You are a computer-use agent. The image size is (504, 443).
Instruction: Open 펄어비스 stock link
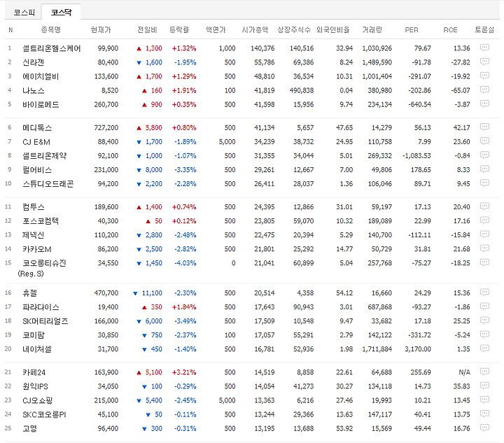click(x=37, y=170)
